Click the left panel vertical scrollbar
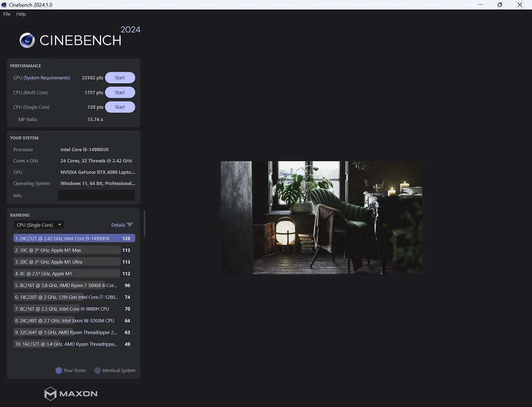532x407 pixels. coord(144,223)
